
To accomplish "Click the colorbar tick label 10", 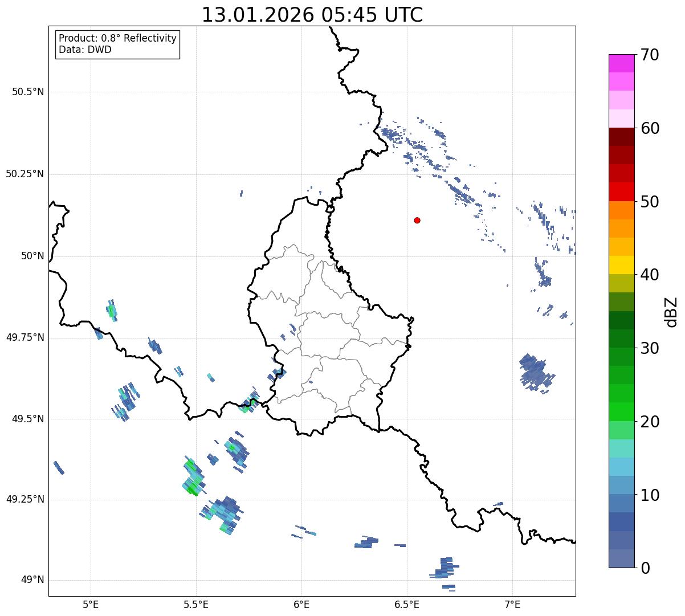I will tap(650, 495).
